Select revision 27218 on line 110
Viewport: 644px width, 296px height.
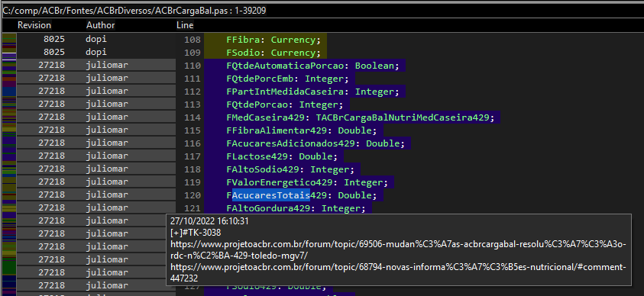51,65
